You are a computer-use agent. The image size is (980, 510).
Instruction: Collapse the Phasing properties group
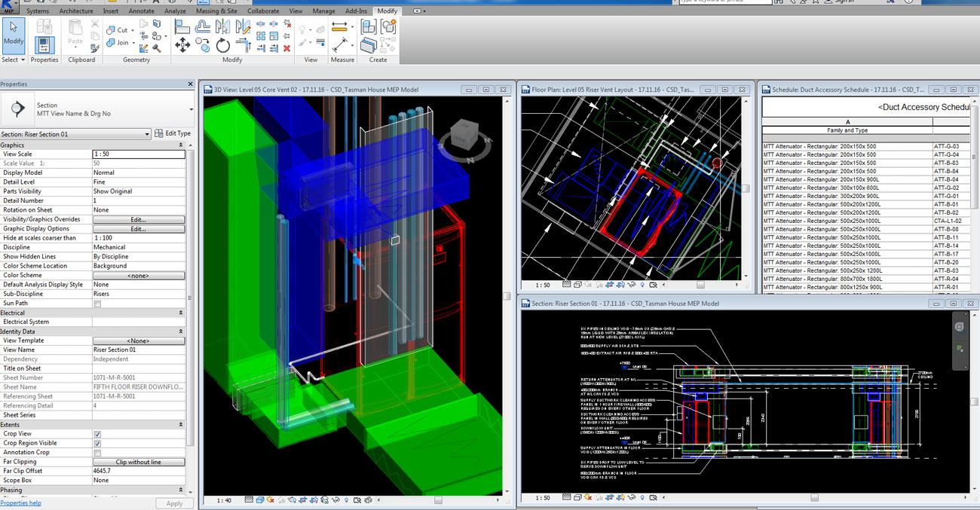(x=181, y=490)
